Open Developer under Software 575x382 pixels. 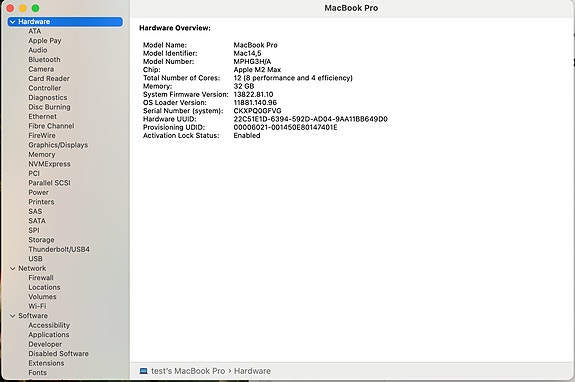tap(45, 345)
